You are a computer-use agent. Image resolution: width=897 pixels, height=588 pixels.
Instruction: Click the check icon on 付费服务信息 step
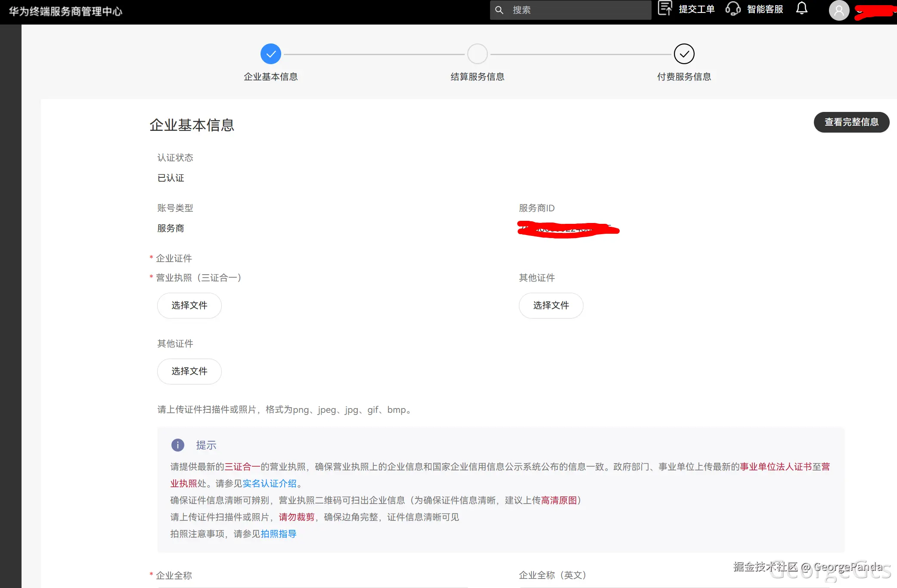coord(684,53)
